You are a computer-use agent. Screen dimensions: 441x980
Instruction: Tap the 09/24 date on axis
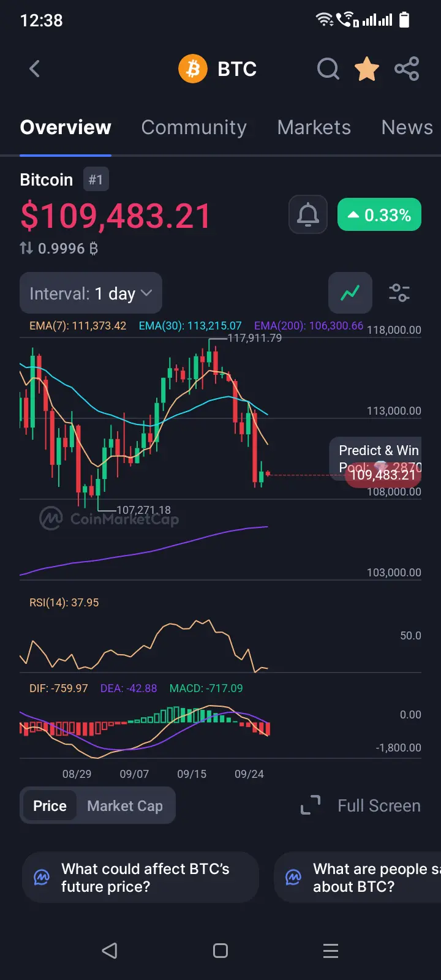(249, 774)
